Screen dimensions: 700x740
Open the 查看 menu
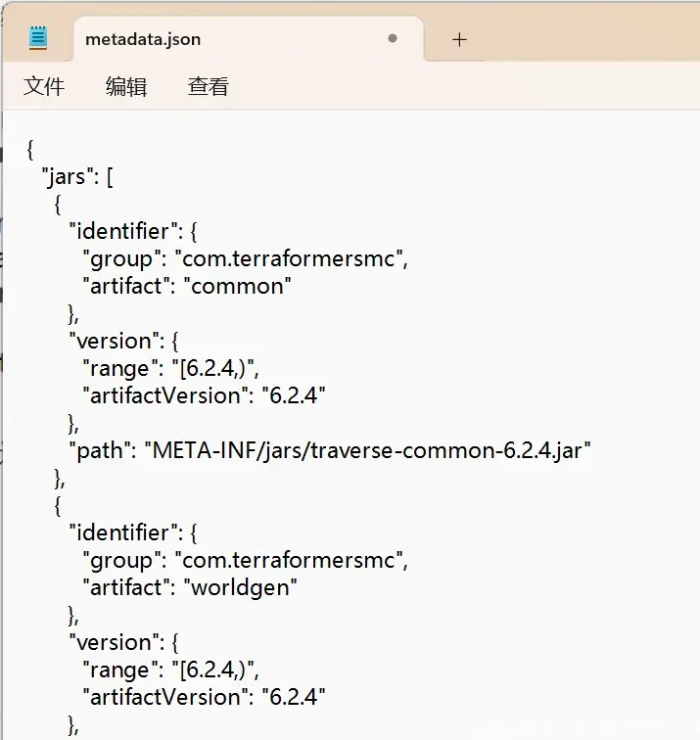209,86
